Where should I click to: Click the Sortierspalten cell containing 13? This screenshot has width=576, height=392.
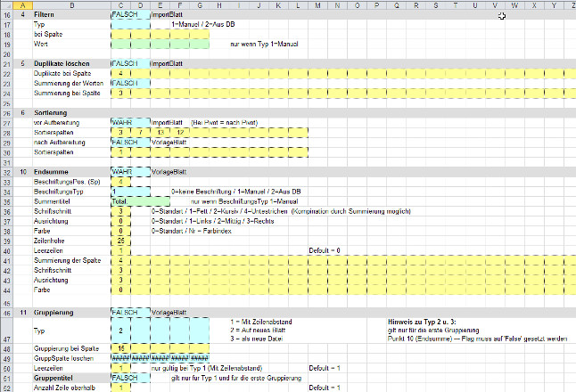[160, 132]
